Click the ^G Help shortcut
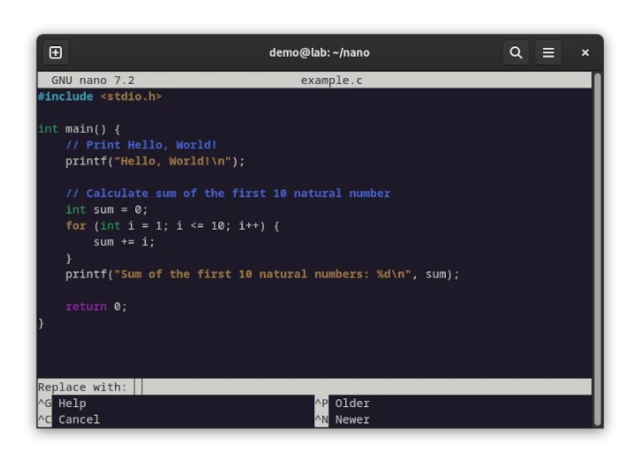Screen dimensions: 640x467 point(62,403)
